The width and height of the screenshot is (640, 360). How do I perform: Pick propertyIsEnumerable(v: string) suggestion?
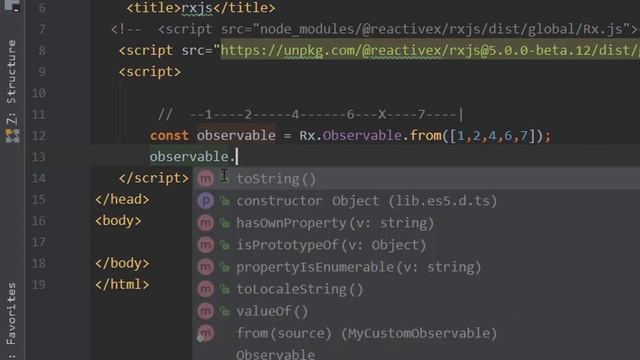(416, 267)
